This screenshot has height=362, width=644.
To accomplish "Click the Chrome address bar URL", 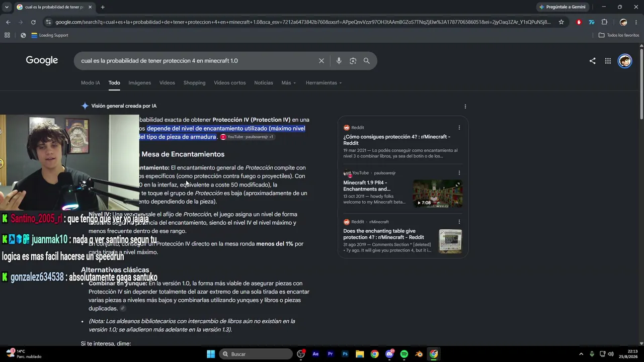I will (302, 22).
